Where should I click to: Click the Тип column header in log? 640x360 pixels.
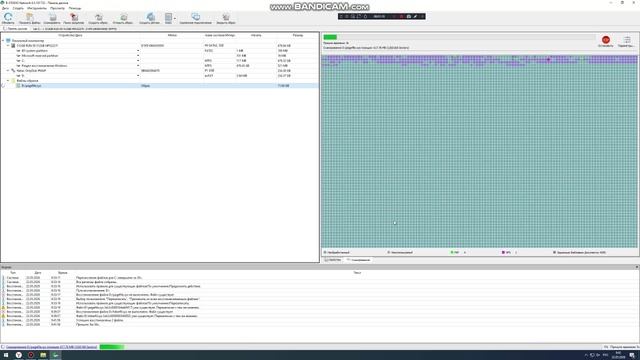pyautogui.click(x=13, y=272)
